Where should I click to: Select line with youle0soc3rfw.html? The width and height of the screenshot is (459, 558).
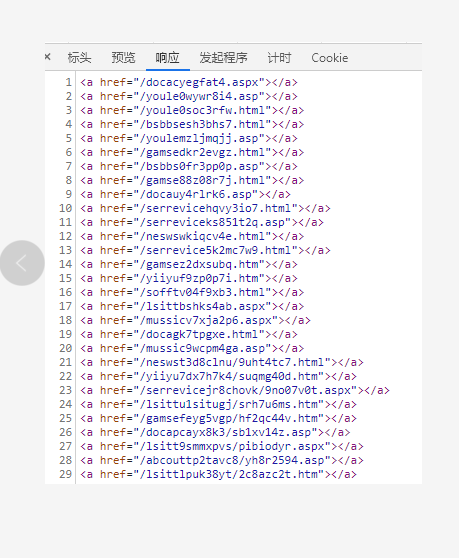tap(192, 110)
